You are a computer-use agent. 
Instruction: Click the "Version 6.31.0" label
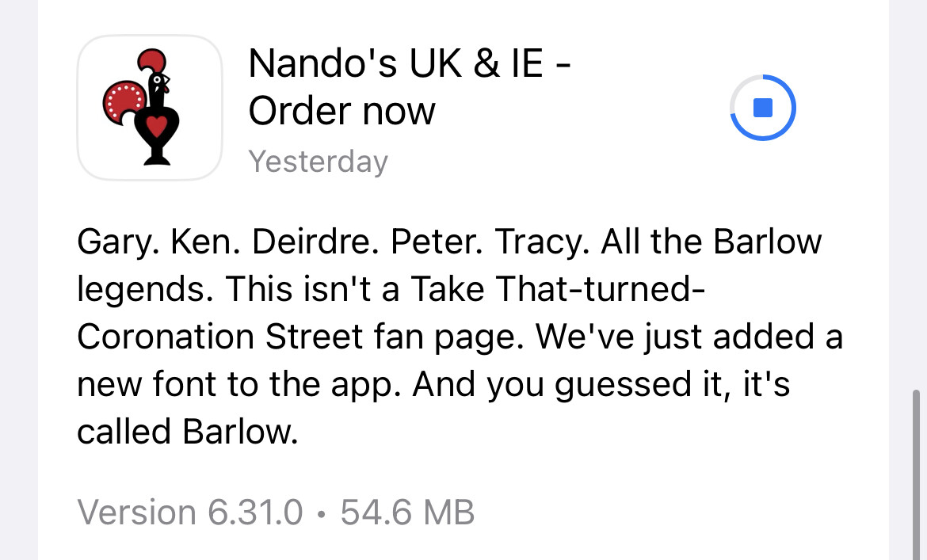[x=190, y=512]
